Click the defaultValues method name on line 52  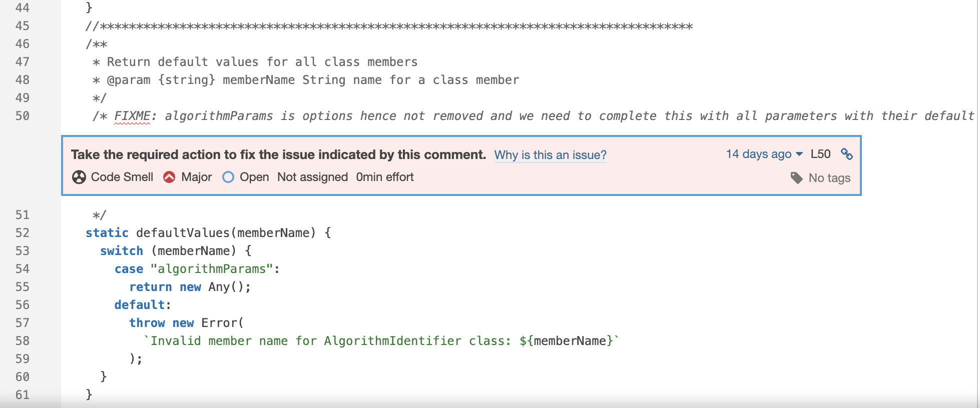click(x=184, y=232)
